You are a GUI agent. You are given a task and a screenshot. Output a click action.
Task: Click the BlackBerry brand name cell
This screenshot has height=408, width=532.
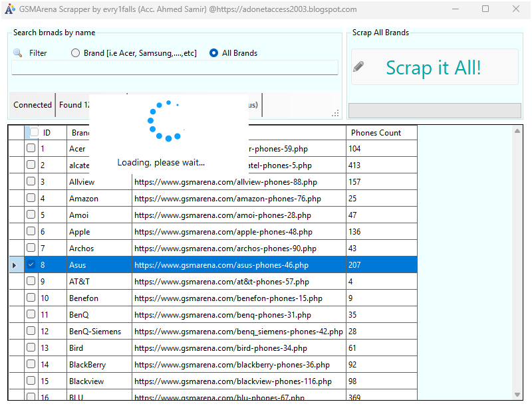coord(99,365)
